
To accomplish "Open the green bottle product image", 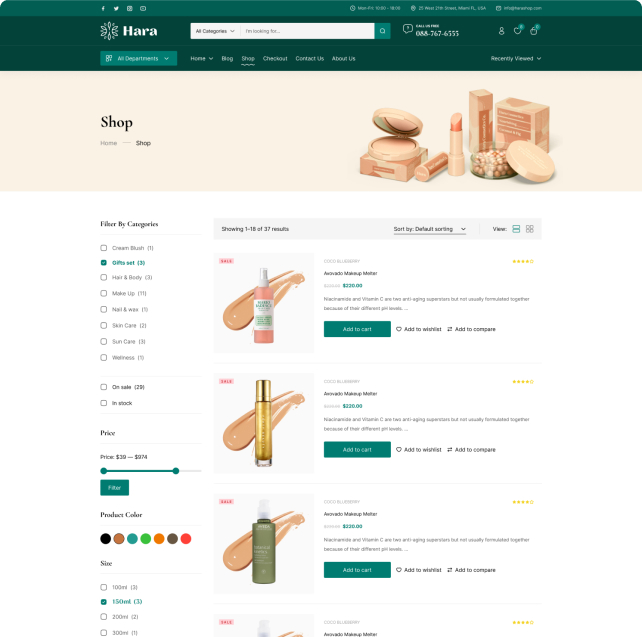I will pyautogui.click(x=264, y=544).
